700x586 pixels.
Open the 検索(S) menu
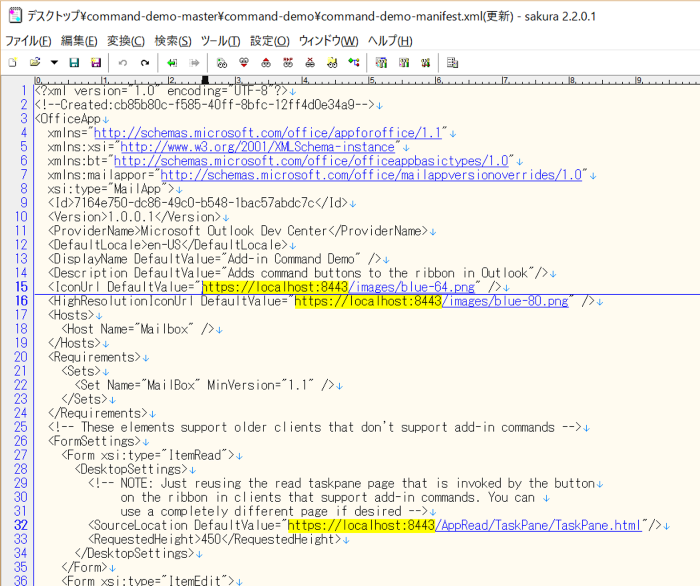[173, 41]
